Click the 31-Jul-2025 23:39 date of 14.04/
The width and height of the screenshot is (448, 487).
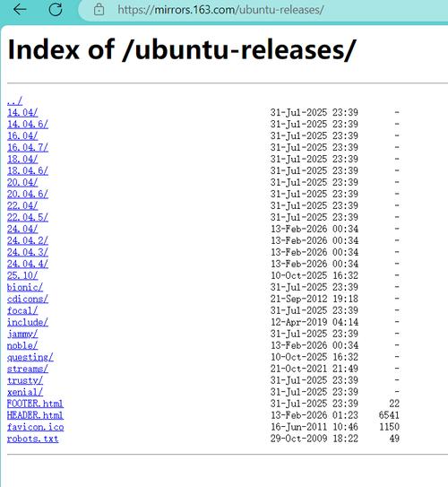[x=314, y=112]
